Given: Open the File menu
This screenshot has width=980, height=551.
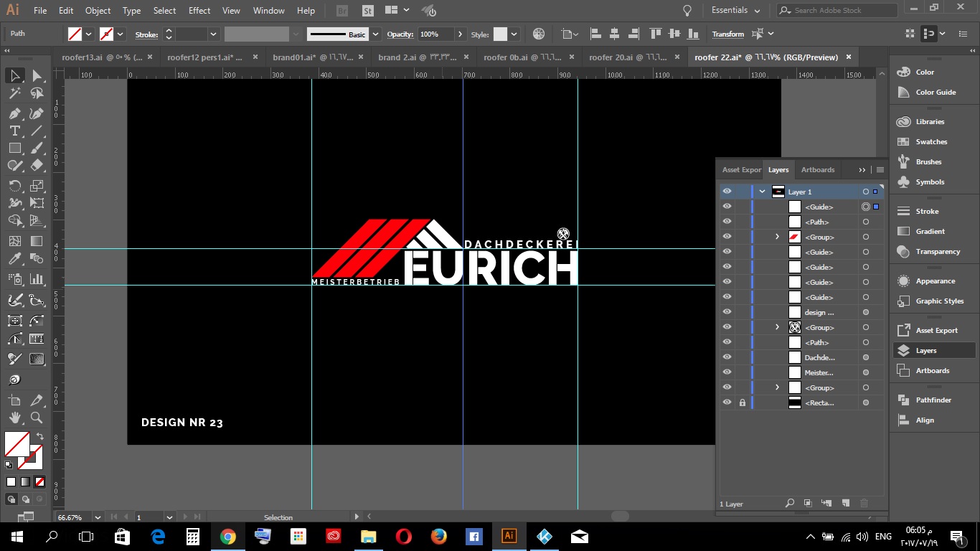Looking at the screenshot, I should [x=40, y=11].
